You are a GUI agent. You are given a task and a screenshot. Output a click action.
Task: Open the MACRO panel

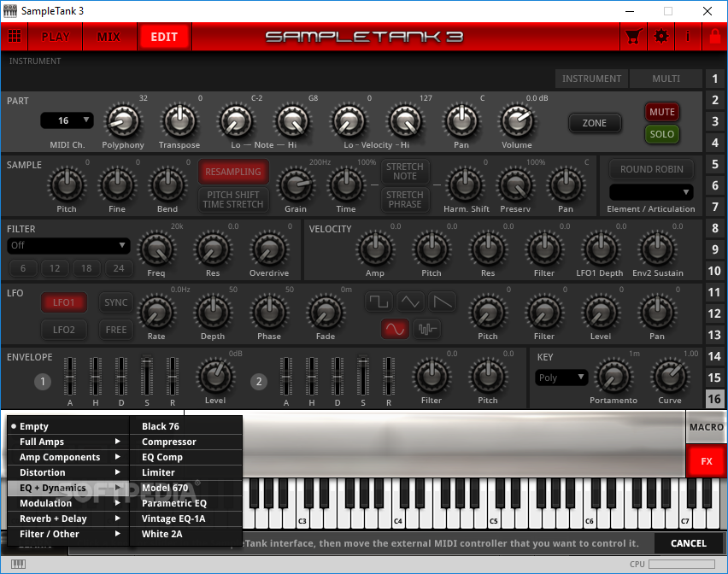pyautogui.click(x=706, y=427)
